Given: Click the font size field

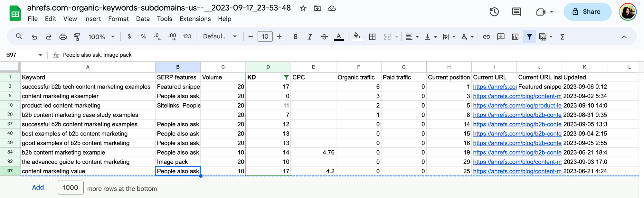Looking at the screenshot, I should 265,37.
